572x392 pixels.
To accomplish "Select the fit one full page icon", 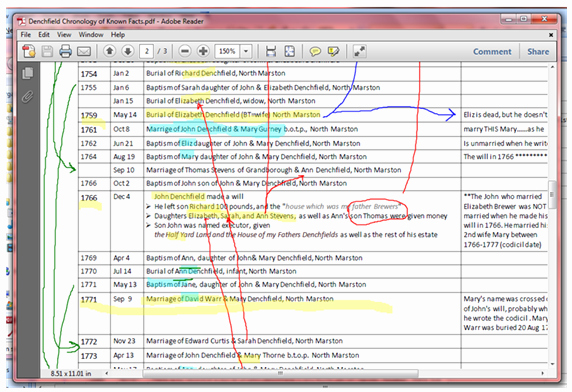I will coord(290,51).
